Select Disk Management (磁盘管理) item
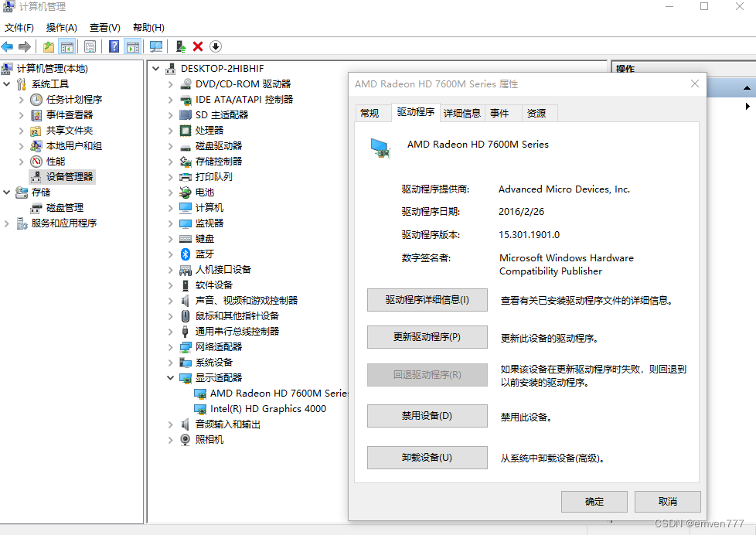The height and width of the screenshot is (535, 756). click(x=64, y=207)
